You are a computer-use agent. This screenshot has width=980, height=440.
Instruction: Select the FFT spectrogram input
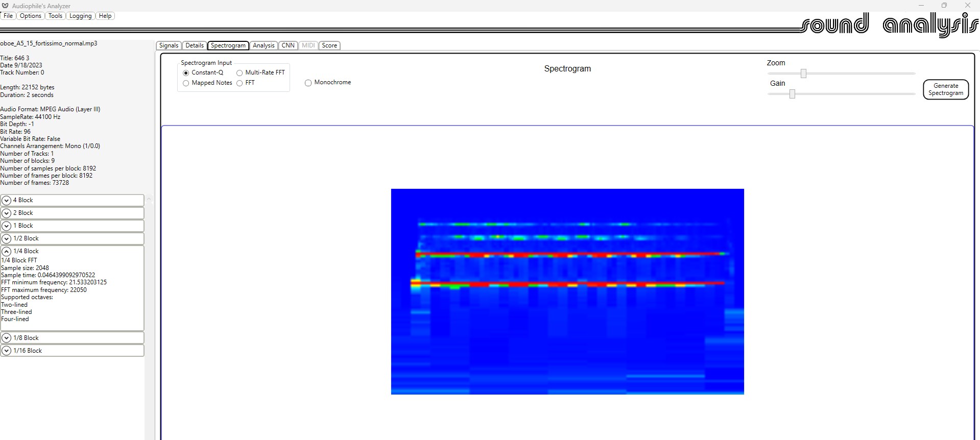point(240,83)
